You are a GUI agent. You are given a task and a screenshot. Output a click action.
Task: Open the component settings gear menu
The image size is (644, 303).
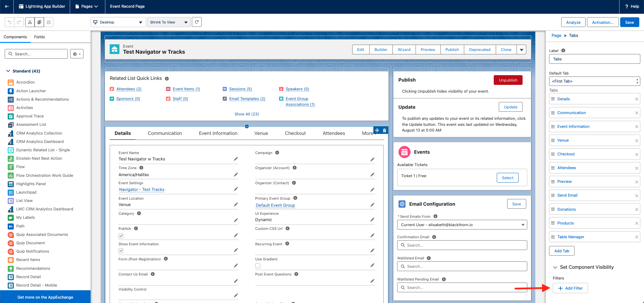click(x=77, y=54)
